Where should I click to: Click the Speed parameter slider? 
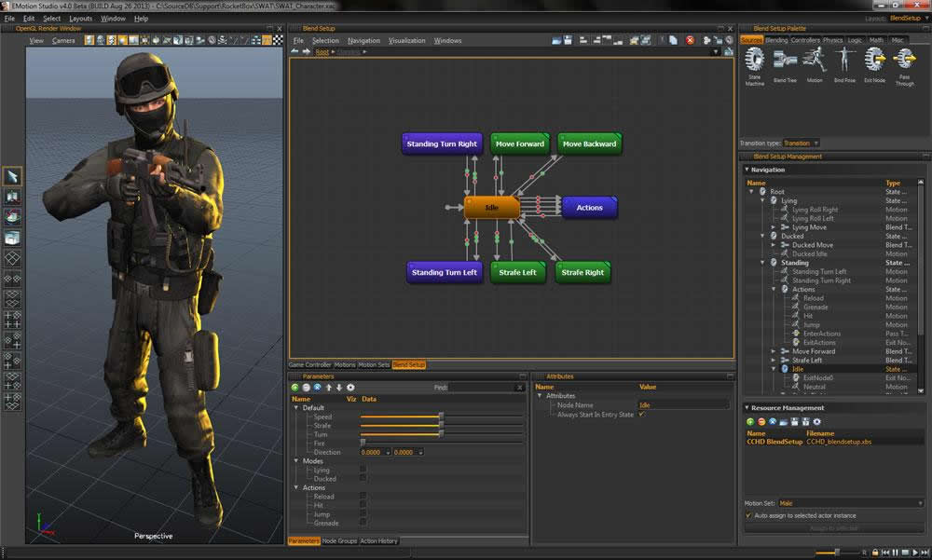click(440, 417)
